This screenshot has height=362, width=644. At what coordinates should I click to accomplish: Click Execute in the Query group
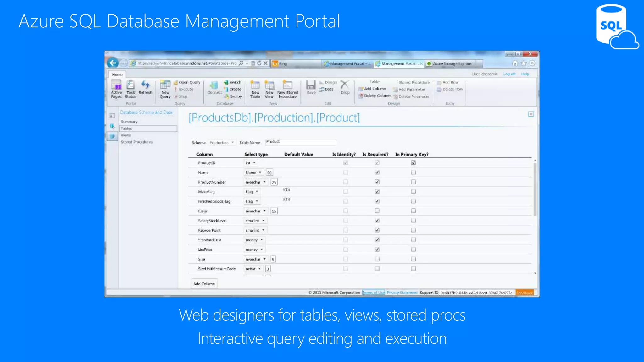coord(184,89)
